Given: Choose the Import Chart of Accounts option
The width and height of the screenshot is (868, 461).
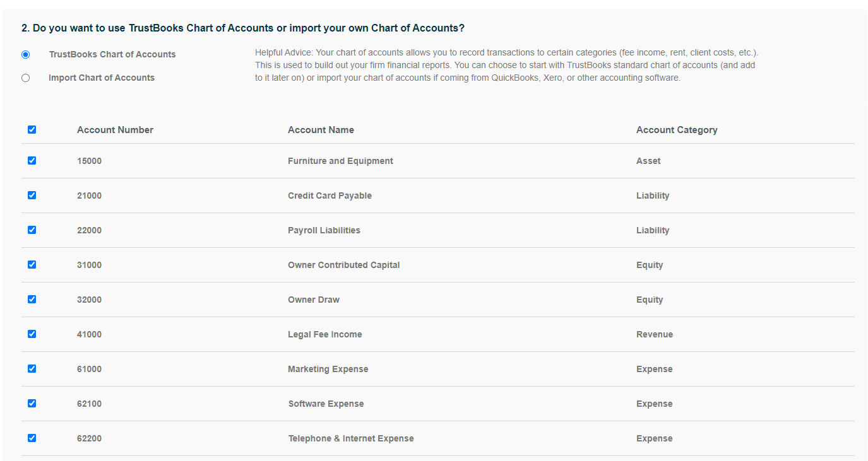Looking at the screenshot, I should [x=25, y=77].
